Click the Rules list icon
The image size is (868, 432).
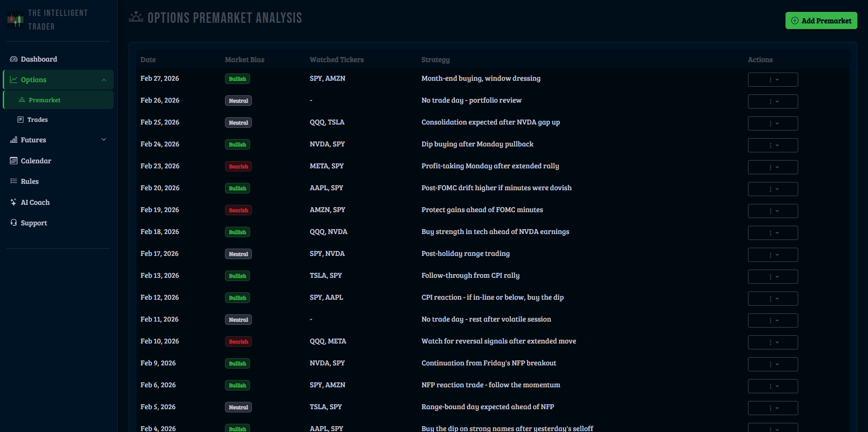click(13, 181)
